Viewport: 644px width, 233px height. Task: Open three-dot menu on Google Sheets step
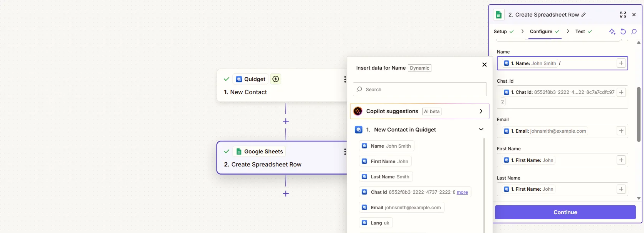(345, 151)
